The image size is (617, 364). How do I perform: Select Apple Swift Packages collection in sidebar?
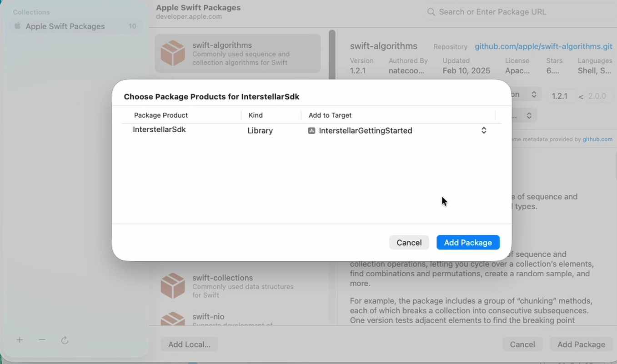(76, 26)
